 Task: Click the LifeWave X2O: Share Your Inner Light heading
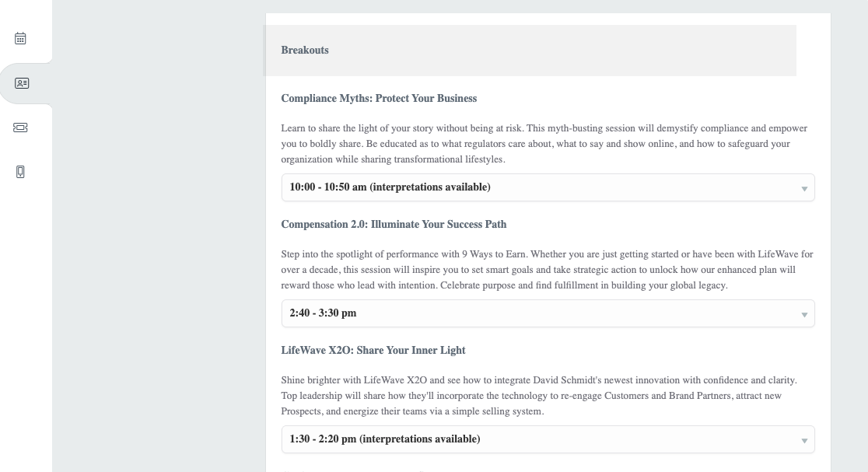pyautogui.click(x=373, y=351)
